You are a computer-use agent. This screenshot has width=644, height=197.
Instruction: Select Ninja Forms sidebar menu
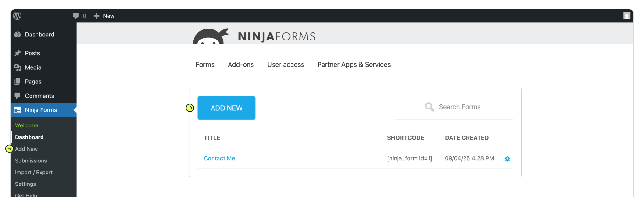(x=43, y=110)
